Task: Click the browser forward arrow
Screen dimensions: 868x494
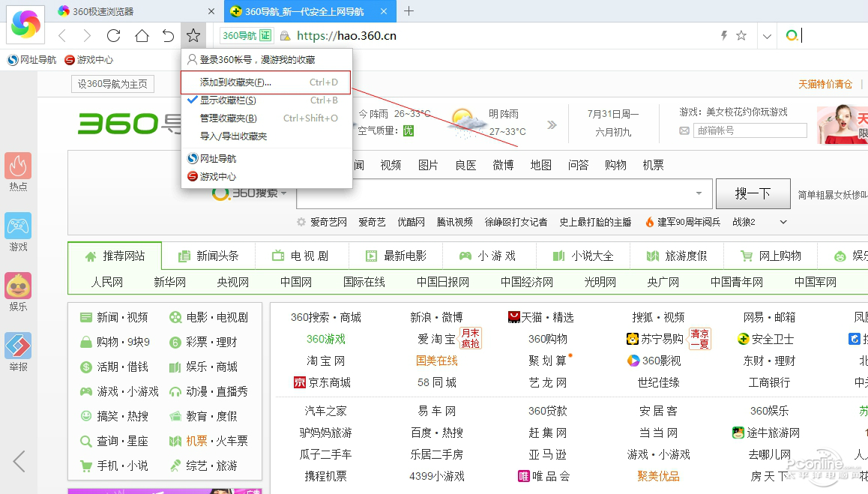Action: (x=87, y=36)
